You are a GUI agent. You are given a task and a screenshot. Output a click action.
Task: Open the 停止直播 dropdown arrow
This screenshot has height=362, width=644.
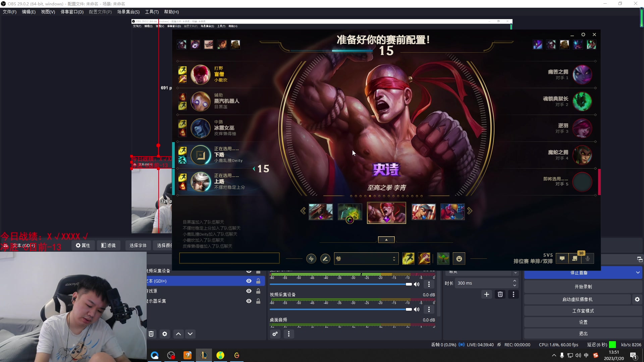[638, 273]
